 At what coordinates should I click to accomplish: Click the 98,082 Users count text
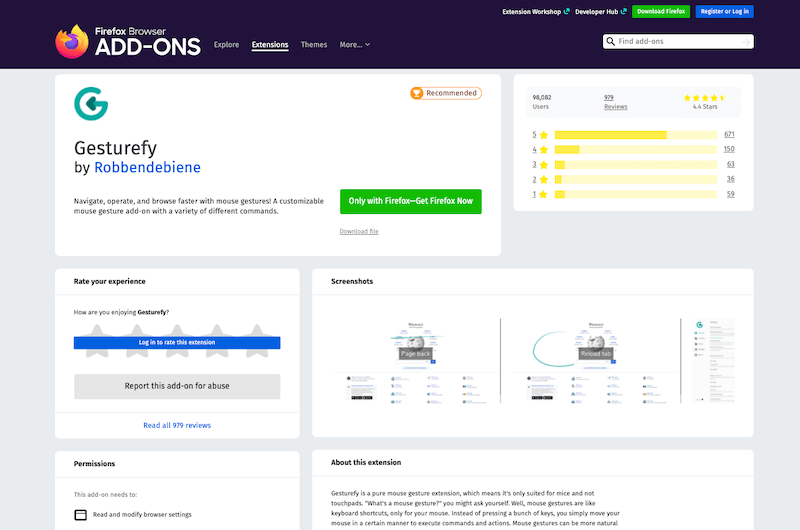coord(542,102)
